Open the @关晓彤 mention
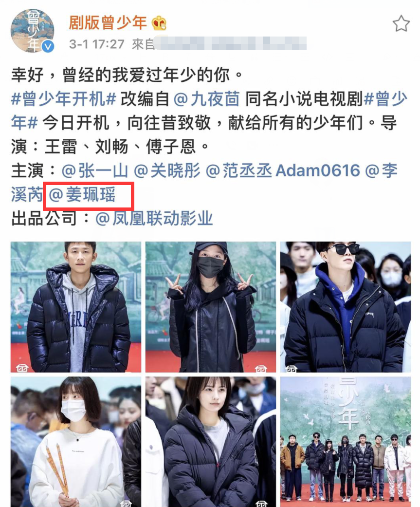The width and height of the screenshot is (420, 507). (x=167, y=171)
